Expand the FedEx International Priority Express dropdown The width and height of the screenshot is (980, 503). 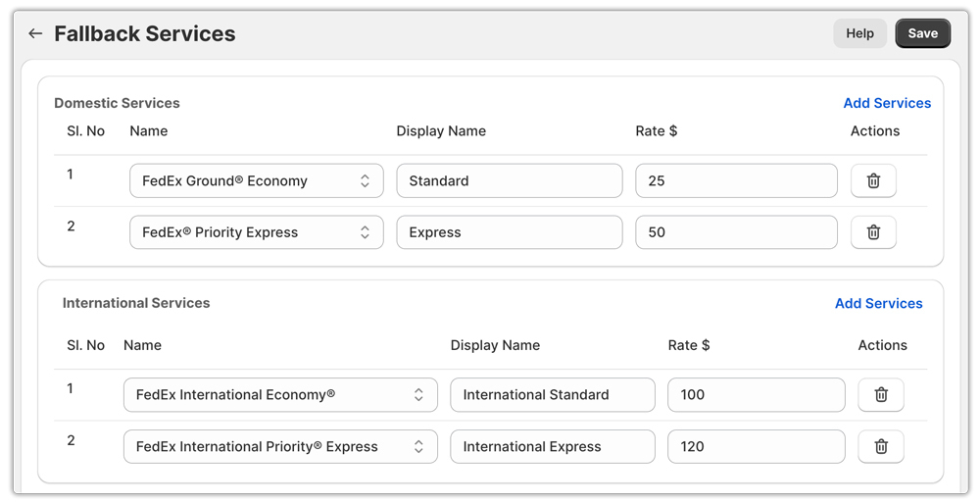coord(280,447)
